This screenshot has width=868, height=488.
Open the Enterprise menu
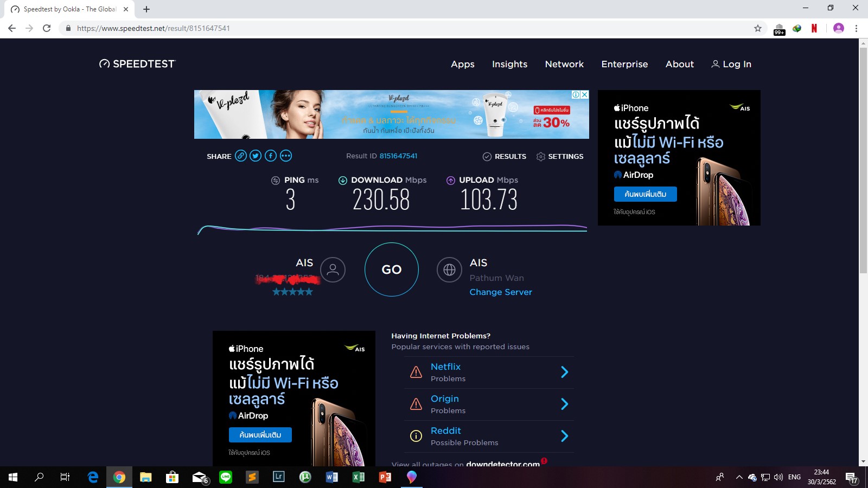point(624,64)
